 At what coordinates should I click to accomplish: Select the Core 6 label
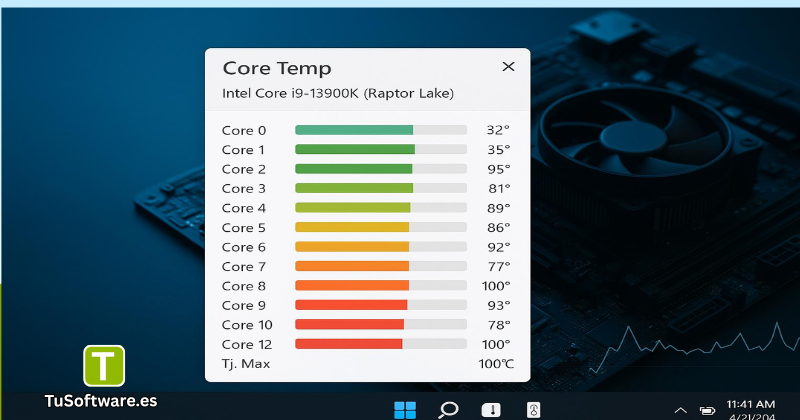click(244, 247)
